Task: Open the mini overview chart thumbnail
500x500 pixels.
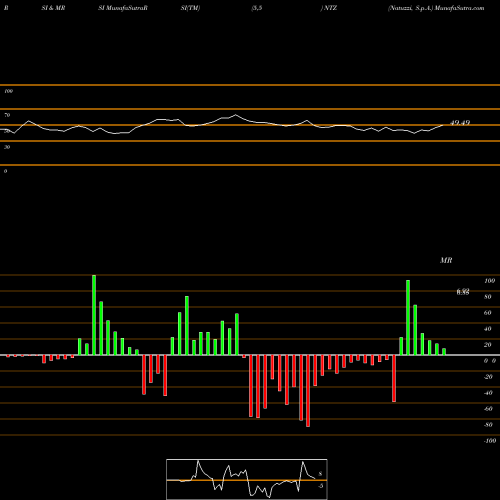Action: coord(247,479)
